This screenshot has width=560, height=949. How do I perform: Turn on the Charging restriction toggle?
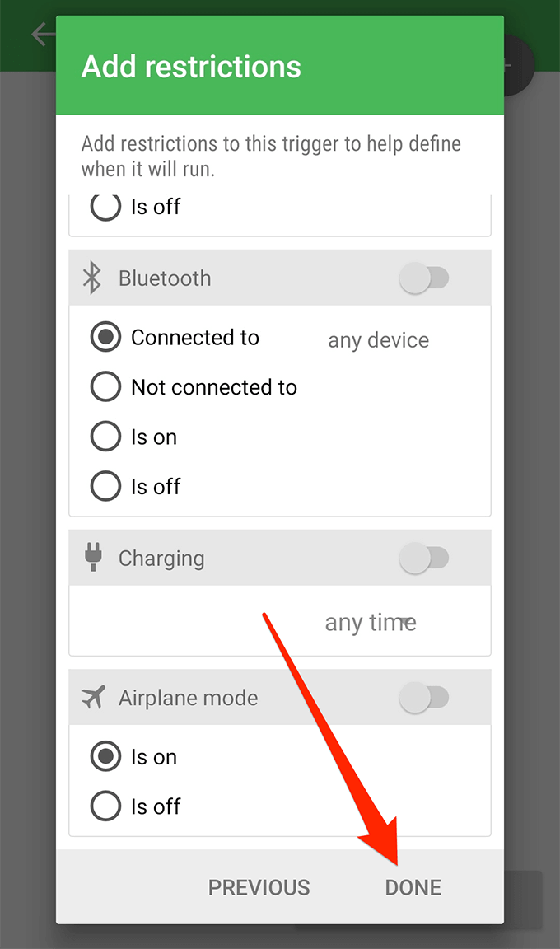tap(424, 558)
